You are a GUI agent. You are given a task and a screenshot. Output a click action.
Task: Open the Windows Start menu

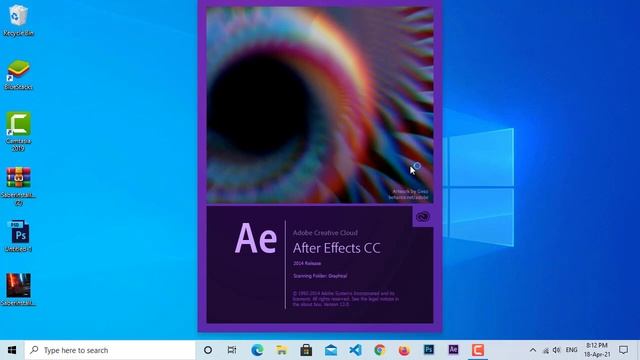point(12,350)
